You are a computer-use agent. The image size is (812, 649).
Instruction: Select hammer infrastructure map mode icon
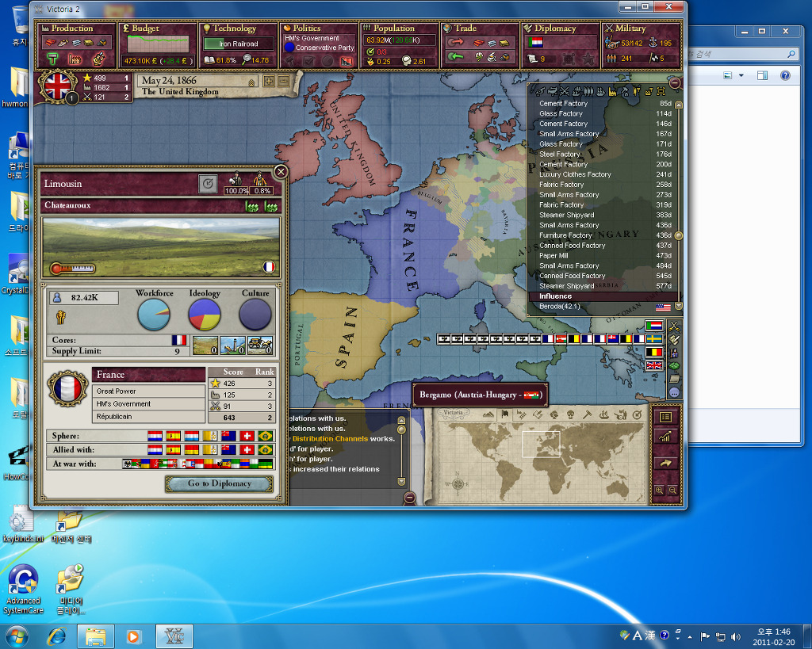588,414
